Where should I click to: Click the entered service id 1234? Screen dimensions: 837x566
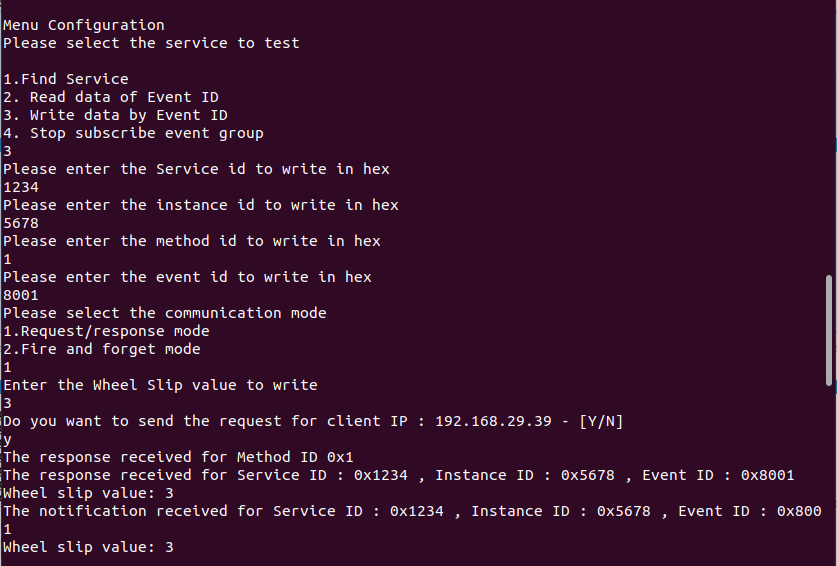coord(21,187)
